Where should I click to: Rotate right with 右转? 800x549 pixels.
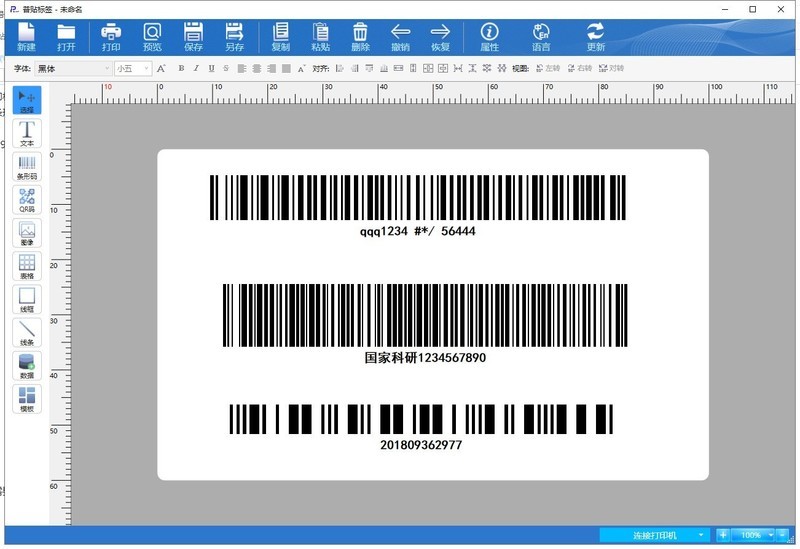click(580, 68)
